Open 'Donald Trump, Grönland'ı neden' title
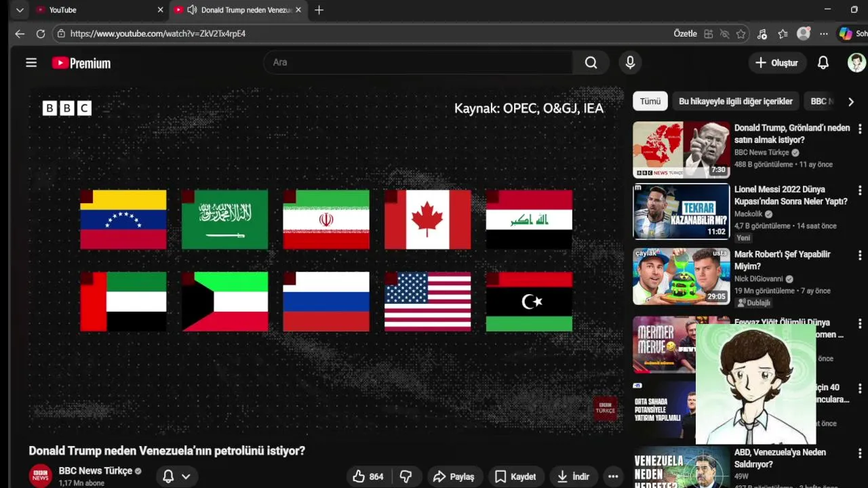This screenshot has width=868, height=488. [x=792, y=134]
